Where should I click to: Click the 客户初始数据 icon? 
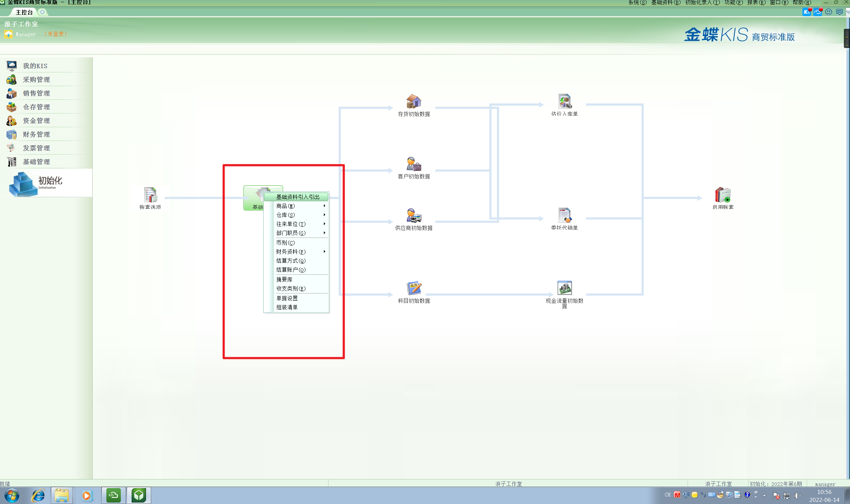pyautogui.click(x=413, y=164)
